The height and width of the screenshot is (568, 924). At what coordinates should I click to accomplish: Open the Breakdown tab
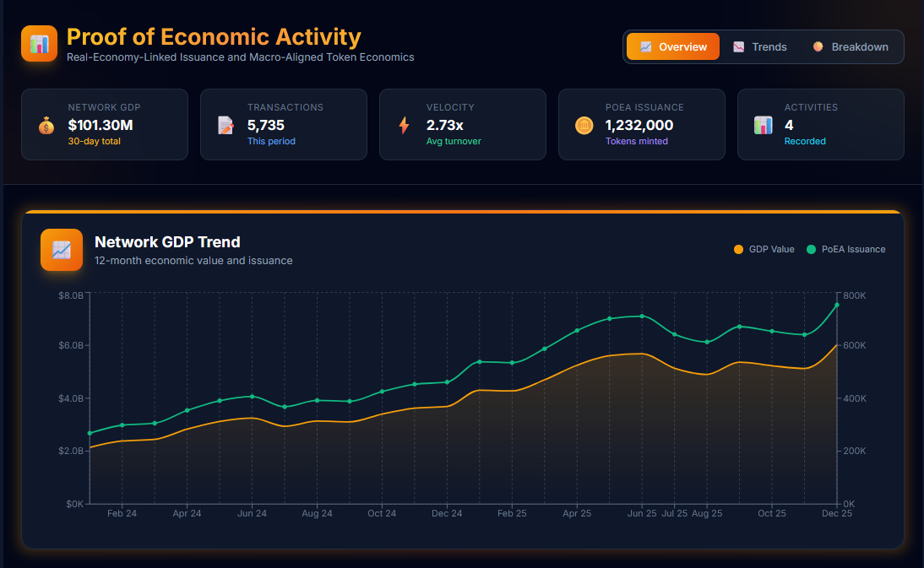pyautogui.click(x=851, y=47)
